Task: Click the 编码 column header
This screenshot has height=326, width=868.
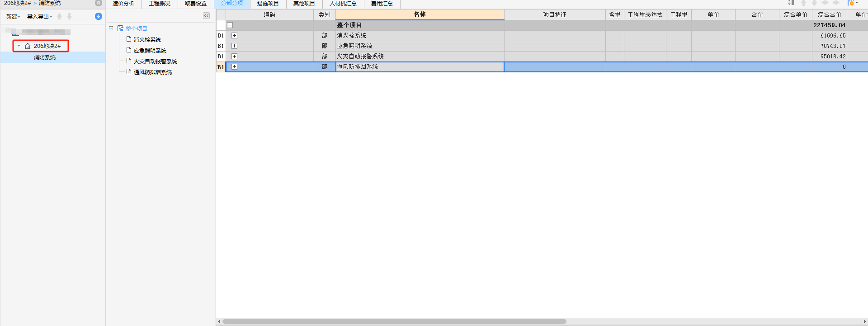Action: 269,14
